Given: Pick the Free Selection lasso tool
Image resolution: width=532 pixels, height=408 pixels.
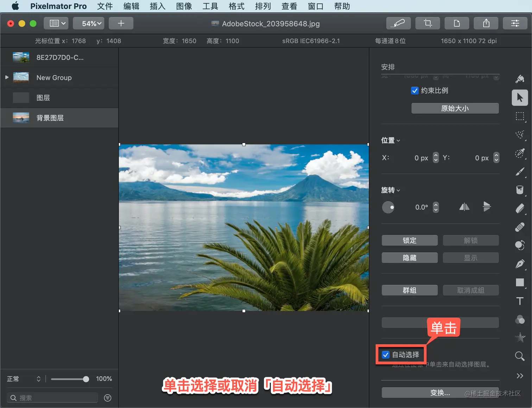Looking at the screenshot, I should [520, 135].
